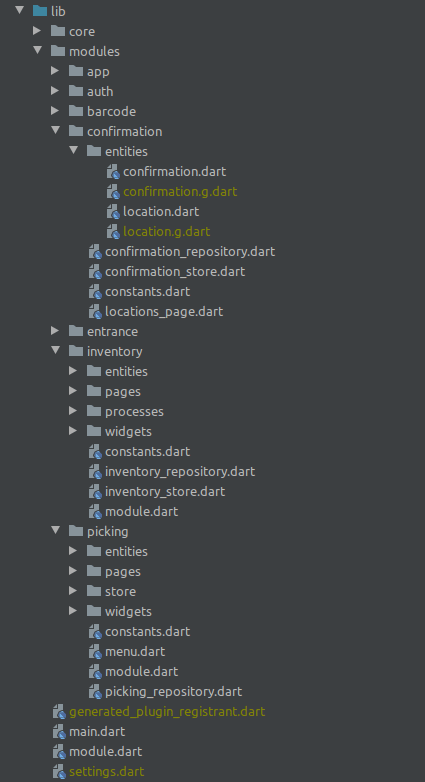425x782 pixels.
Task: Expand the entrance folder arrow
Action: [x=55, y=330]
